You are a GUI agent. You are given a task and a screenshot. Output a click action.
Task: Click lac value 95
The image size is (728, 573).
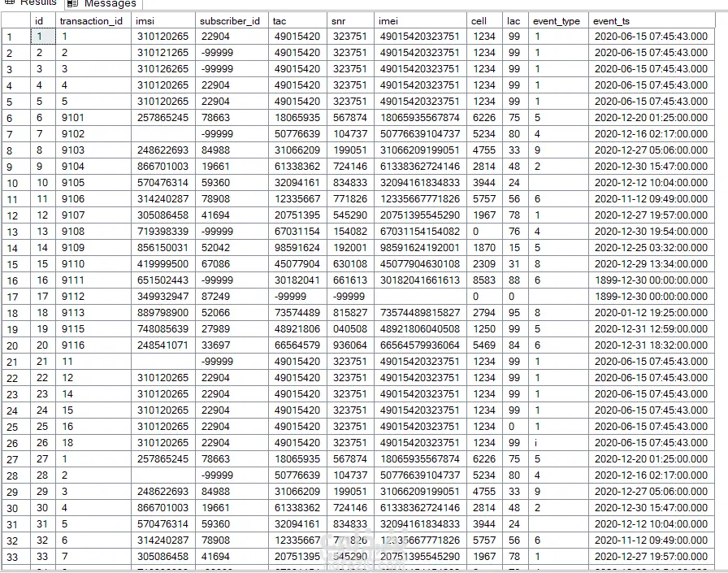pyautogui.click(x=515, y=312)
